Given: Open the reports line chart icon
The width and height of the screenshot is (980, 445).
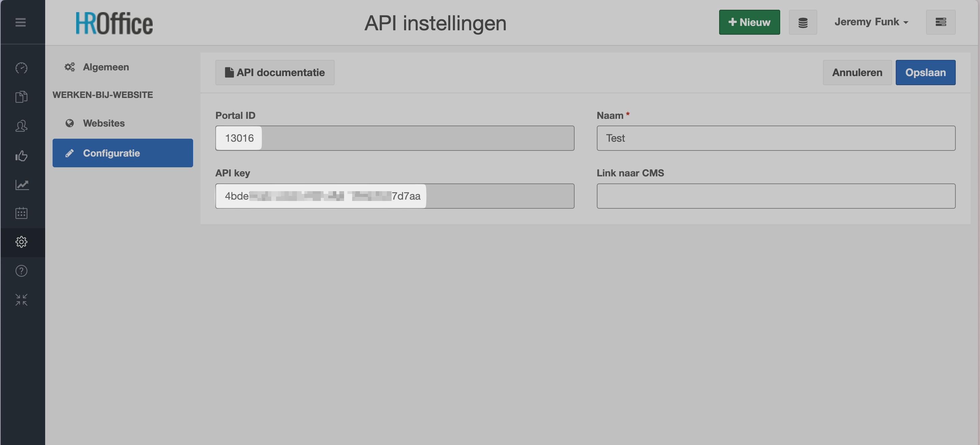Looking at the screenshot, I should coord(21,185).
